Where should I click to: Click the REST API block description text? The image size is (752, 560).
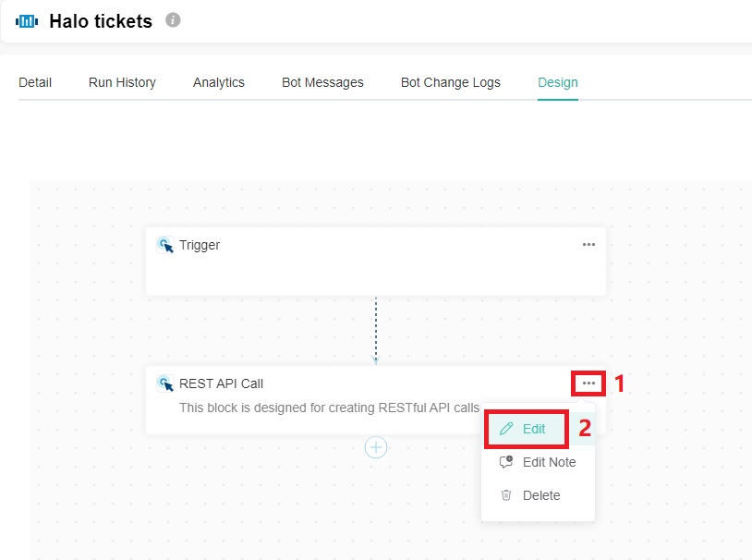328,407
